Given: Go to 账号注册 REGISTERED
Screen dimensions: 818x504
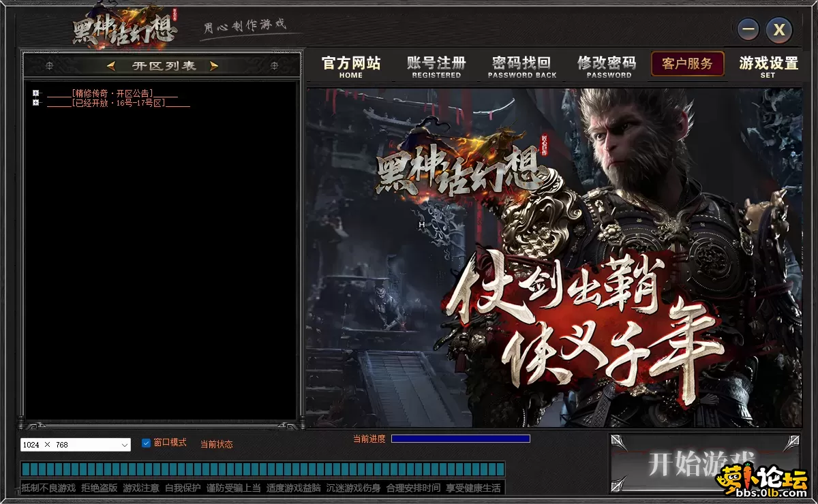Looking at the screenshot, I should (x=436, y=67).
